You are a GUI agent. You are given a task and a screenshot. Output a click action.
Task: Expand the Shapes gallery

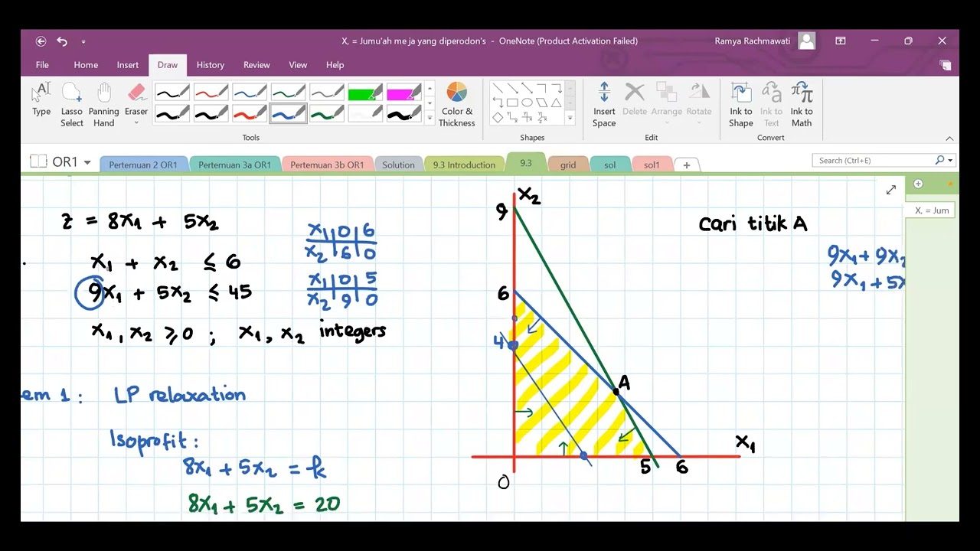(x=570, y=119)
